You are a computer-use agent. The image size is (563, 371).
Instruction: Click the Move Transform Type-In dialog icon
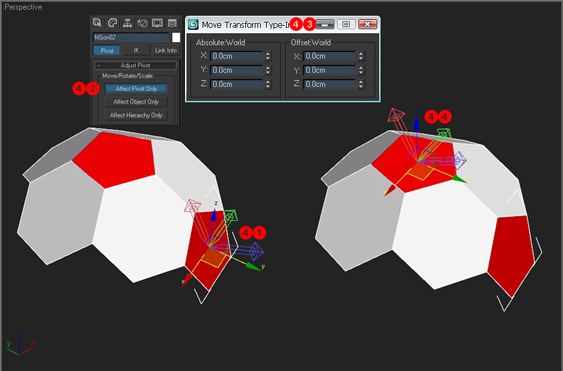(x=193, y=24)
